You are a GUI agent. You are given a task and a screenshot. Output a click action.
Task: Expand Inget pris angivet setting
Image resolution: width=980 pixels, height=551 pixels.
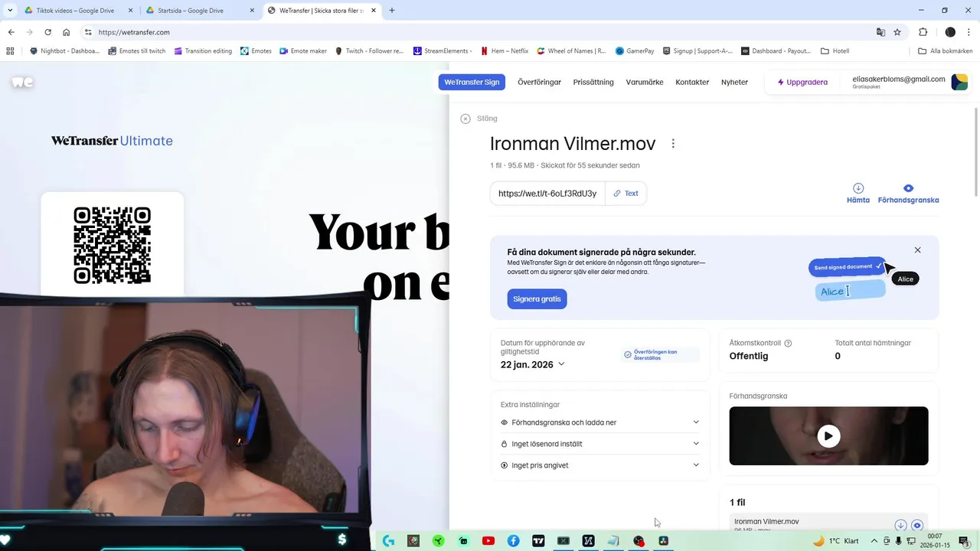click(x=599, y=465)
